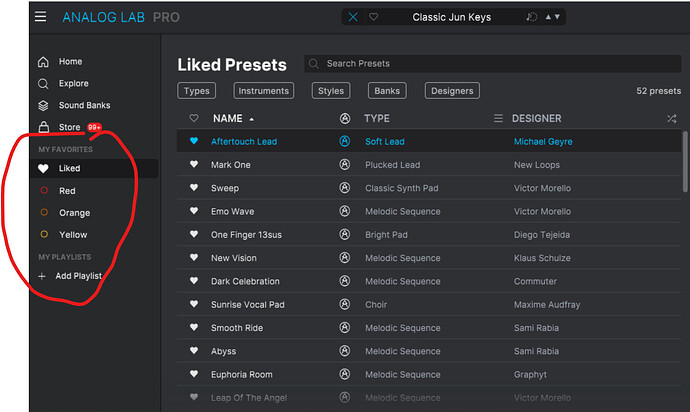Screen dimensions: 690x412
Task: Click the Choir type cell
Action: click(x=376, y=305)
